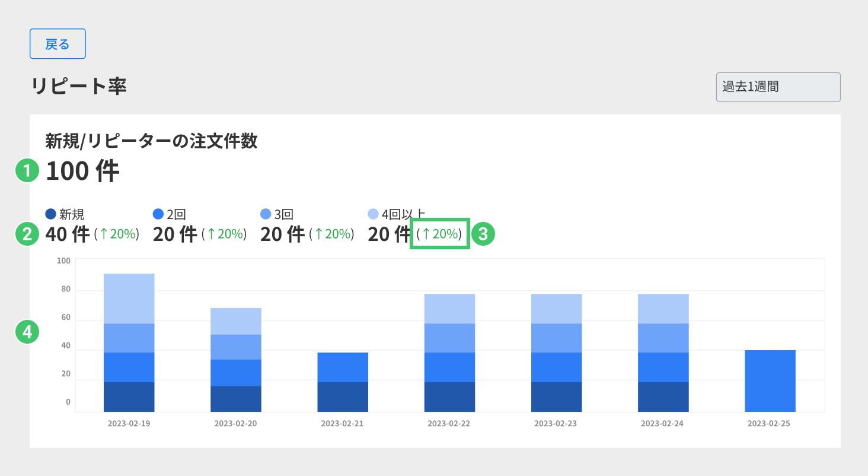The width and height of the screenshot is (868, 476).
Task: Select the 2回 legend color dot
Action: 158,214
